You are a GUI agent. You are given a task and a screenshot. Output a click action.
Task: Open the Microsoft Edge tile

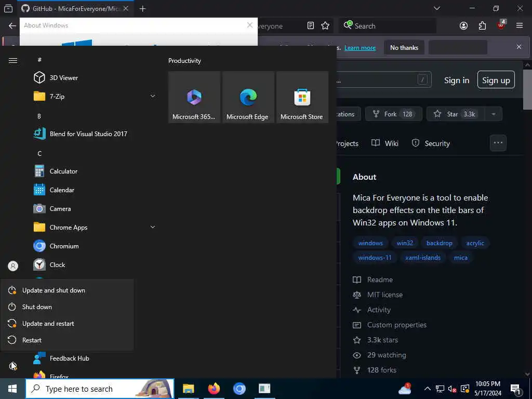point(248,97)
